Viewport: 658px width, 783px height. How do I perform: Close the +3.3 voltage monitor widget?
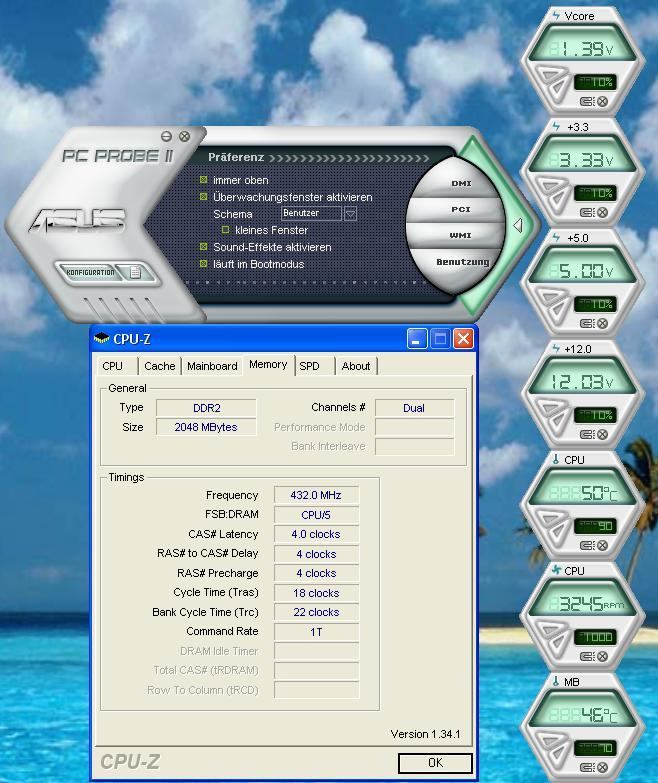(603, 213)
